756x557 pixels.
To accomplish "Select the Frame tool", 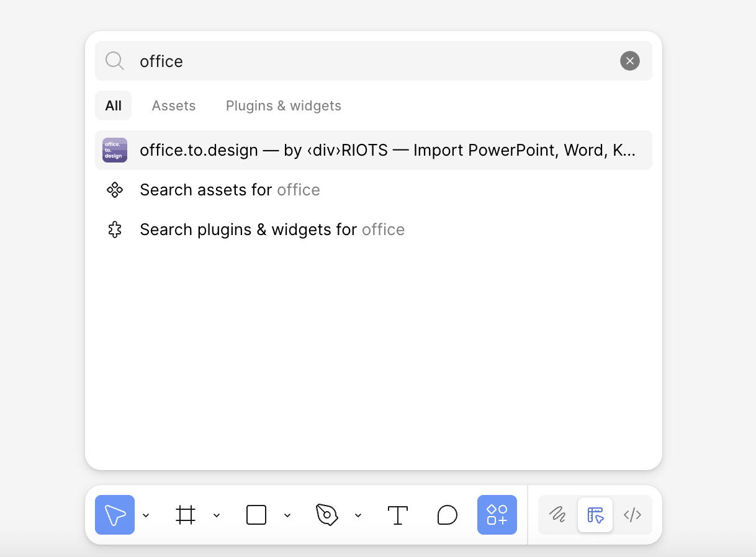I will click(186, 515).
